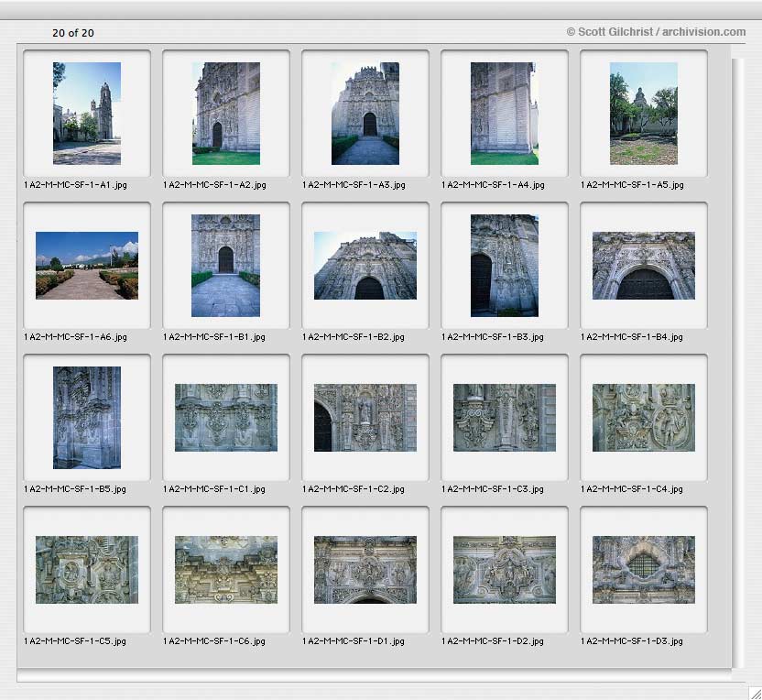Open thumbnail 1A2-M-MC-SF-1-B5.jpg
The width and height of the screenshot is (762, 700).
[x=87, y=418]
